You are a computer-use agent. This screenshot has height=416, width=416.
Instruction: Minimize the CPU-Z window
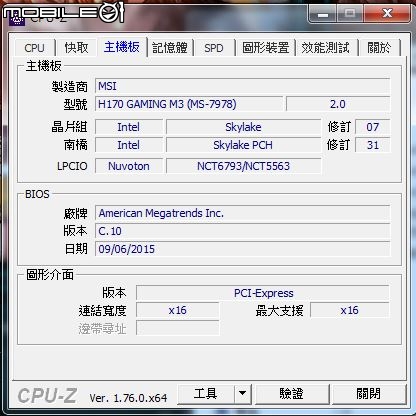[323, 14]
